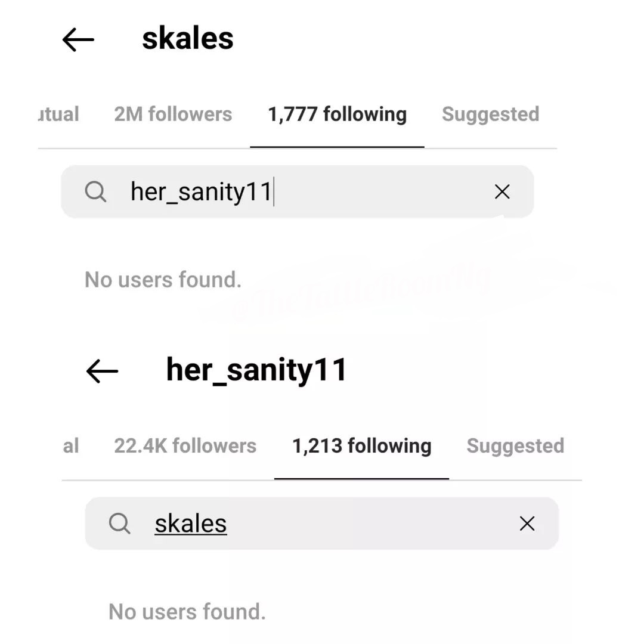Tap the lower No users found message
This screenshot has height=644, width=644.
coord(187,612)
